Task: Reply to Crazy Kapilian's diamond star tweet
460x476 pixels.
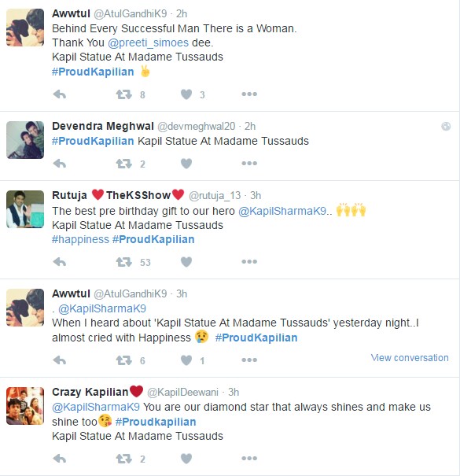Action: pyautogui.click(x=60, y=459)
